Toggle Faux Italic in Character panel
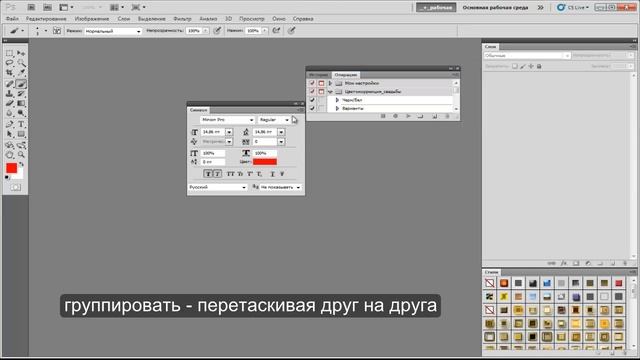Screen dimensions: 640x360 217,174
